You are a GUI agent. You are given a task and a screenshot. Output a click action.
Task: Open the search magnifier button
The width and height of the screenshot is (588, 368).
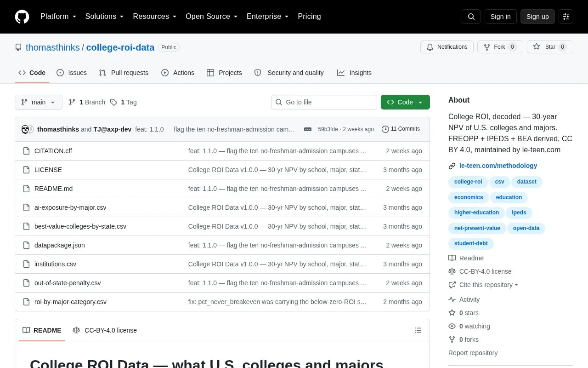click(471, 17)
